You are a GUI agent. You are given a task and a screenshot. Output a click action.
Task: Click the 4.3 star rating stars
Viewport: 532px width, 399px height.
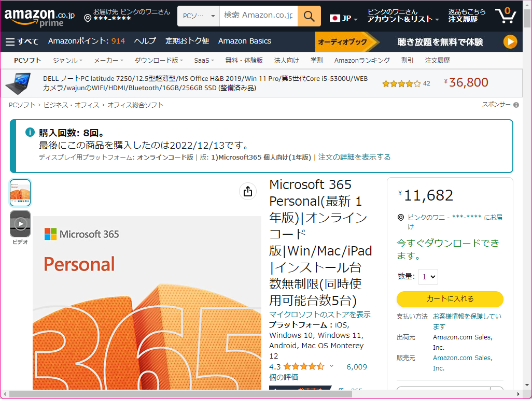(x=304, y=366)
